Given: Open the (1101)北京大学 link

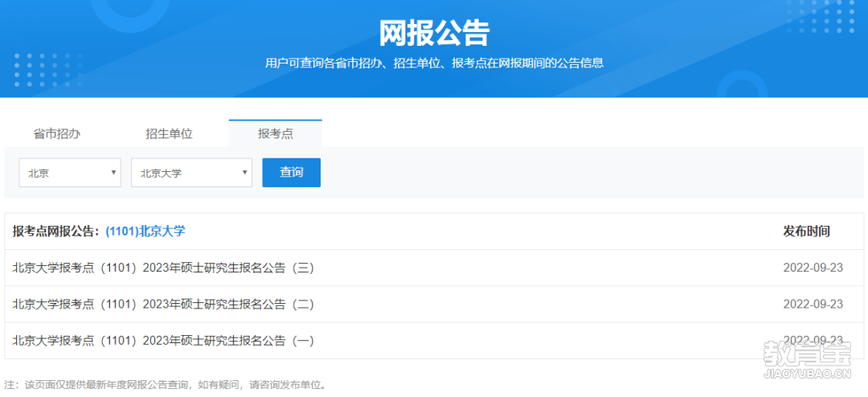Looking at the screenshot, I should coord(145,231).
